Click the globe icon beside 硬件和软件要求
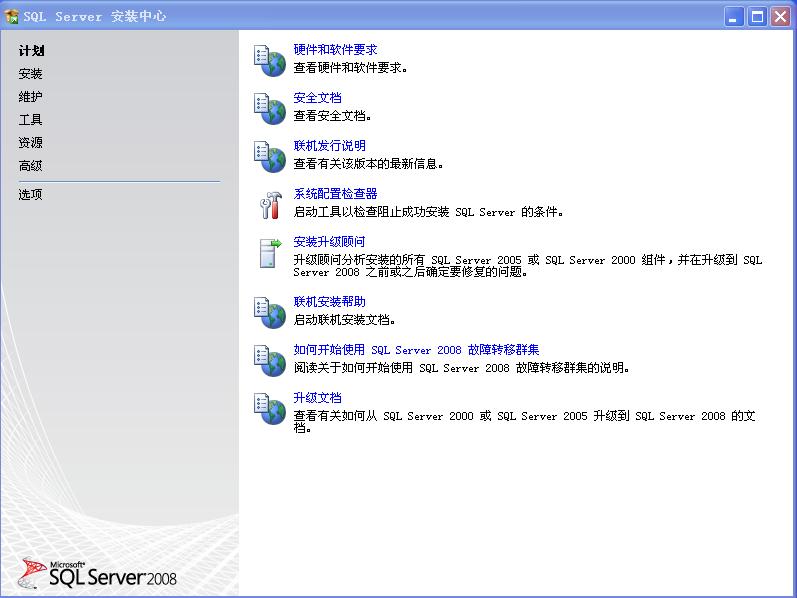This screenshot has height=598, width=797. [270, 60]
